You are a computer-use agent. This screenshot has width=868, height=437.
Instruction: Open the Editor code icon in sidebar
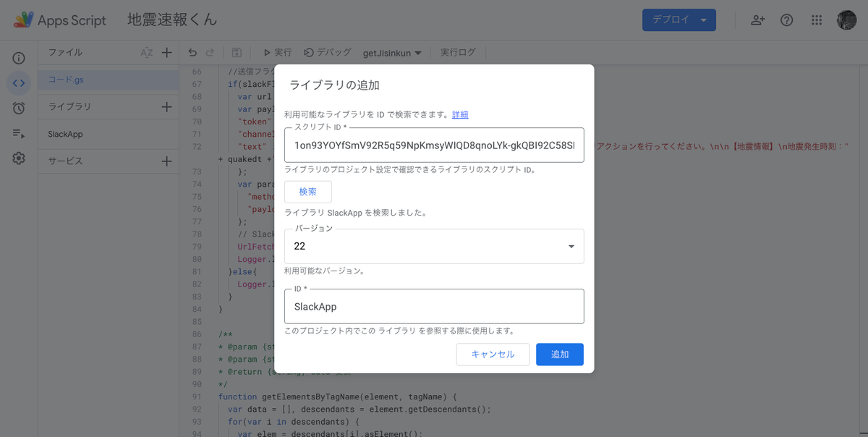tap(19, 83)
